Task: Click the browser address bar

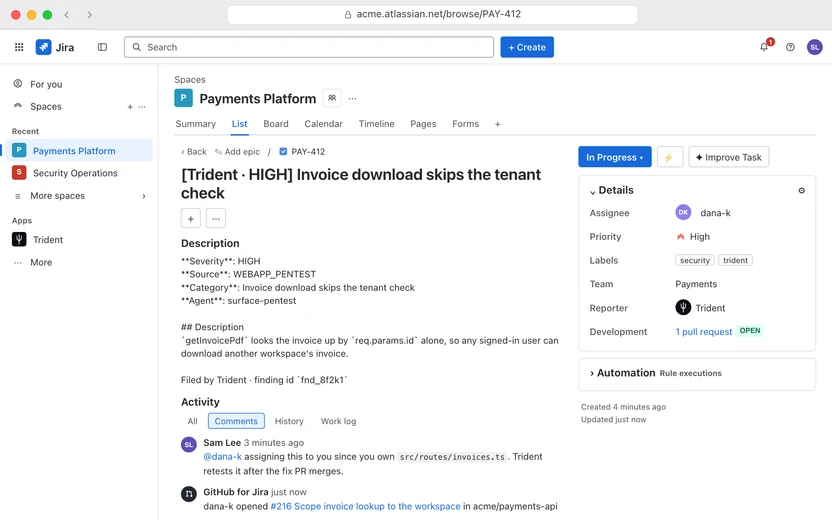Action: click(x=432, y=15)
